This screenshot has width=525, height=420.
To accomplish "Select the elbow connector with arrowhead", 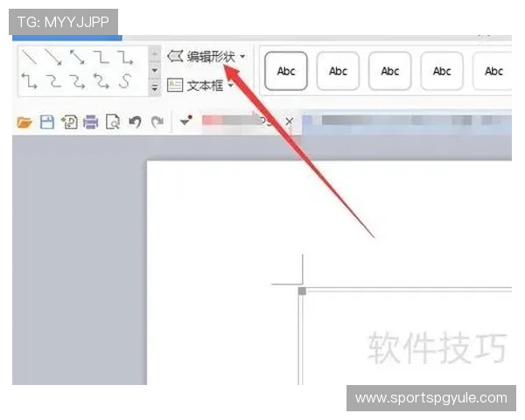I will click(x=125, y=57).
